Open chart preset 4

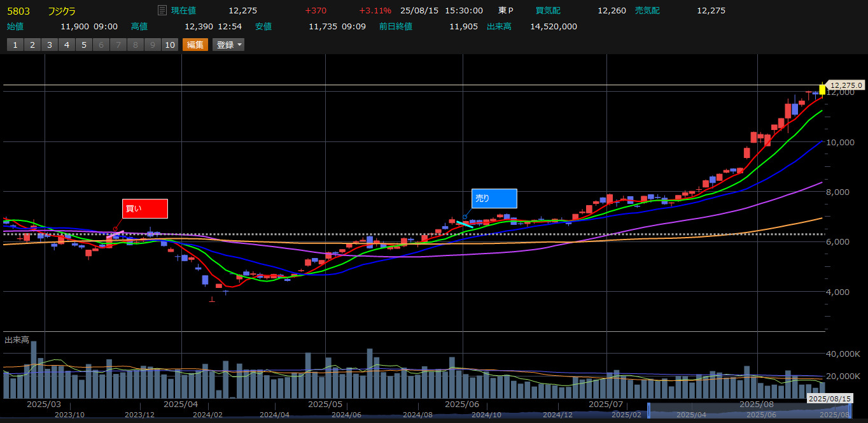66,45
